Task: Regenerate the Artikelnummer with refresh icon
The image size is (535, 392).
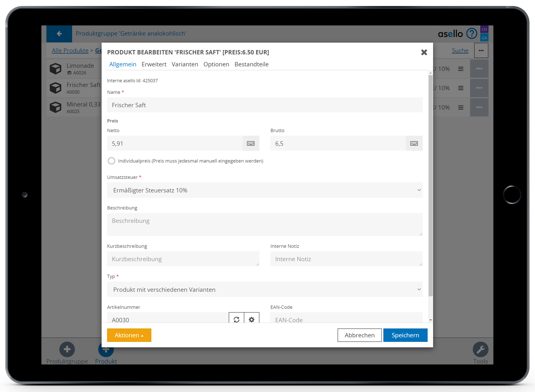Action: coord(236,319)
